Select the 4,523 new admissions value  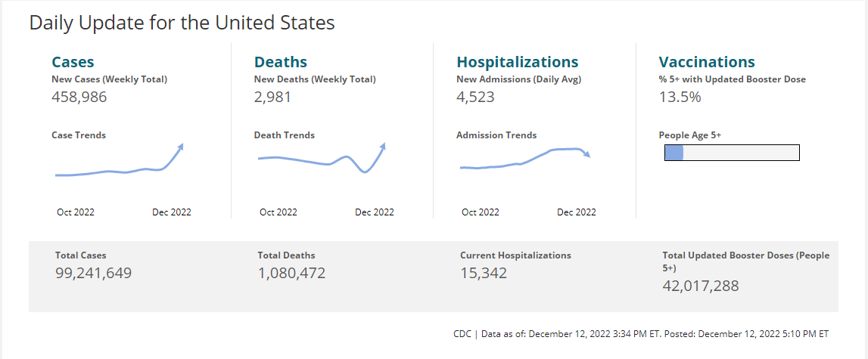475,97
